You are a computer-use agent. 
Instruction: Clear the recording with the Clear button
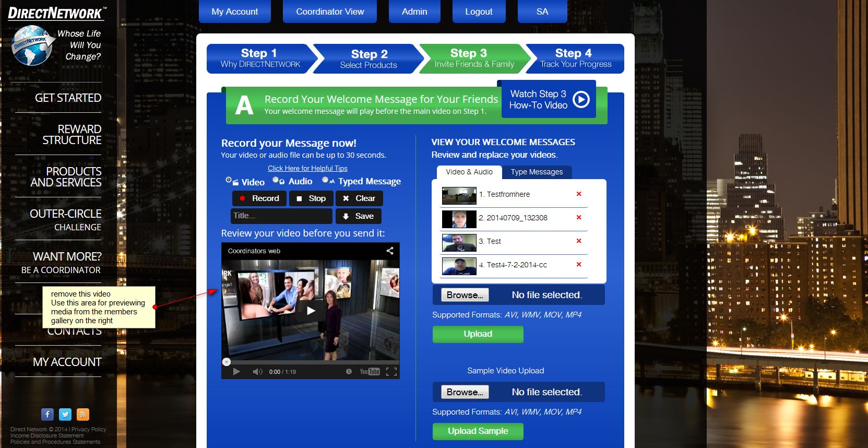[x=359, y=198]
